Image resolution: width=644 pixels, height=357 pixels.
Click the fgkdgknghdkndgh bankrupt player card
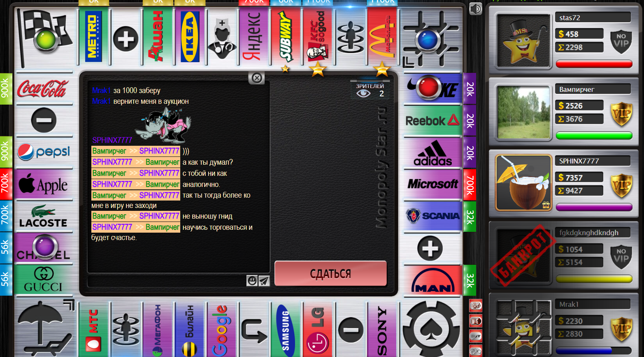click(x=565, y=255)
